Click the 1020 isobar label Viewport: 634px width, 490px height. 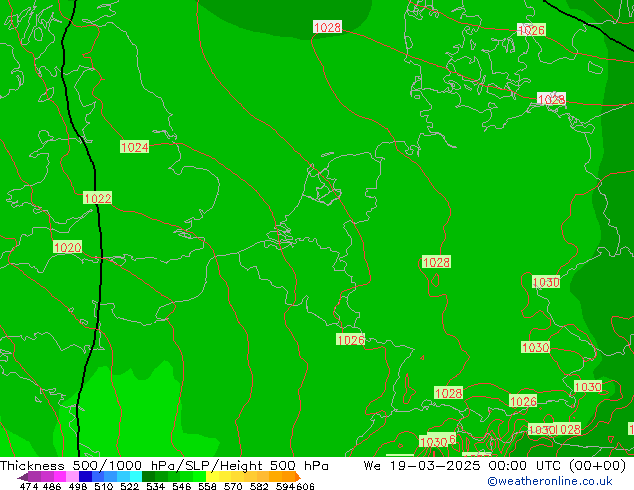68,247
